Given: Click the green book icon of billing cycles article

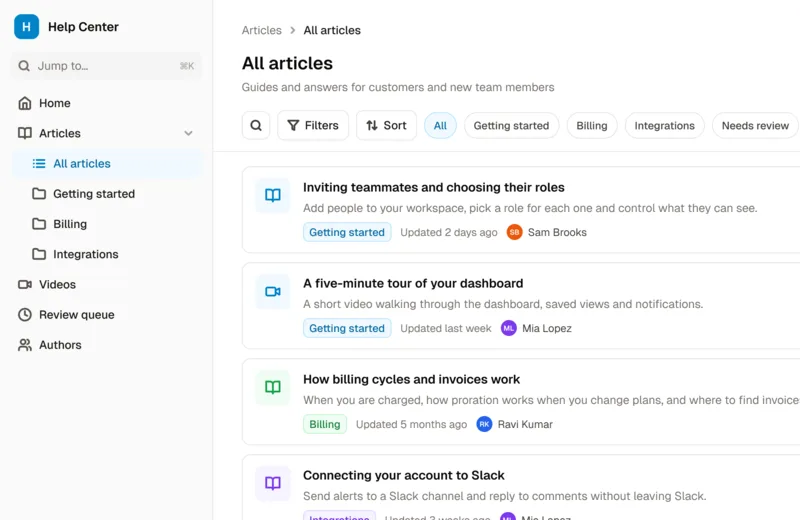Looking at the screenshot, I should click(273, 387).
